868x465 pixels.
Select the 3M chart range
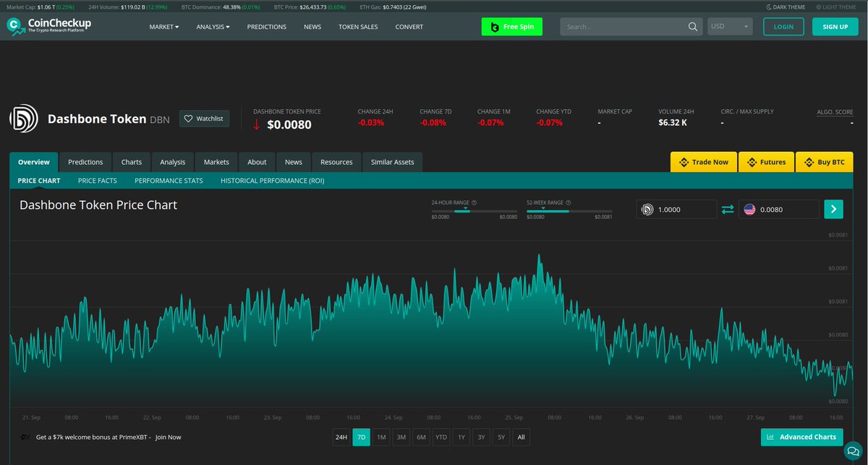click(401, 437)
